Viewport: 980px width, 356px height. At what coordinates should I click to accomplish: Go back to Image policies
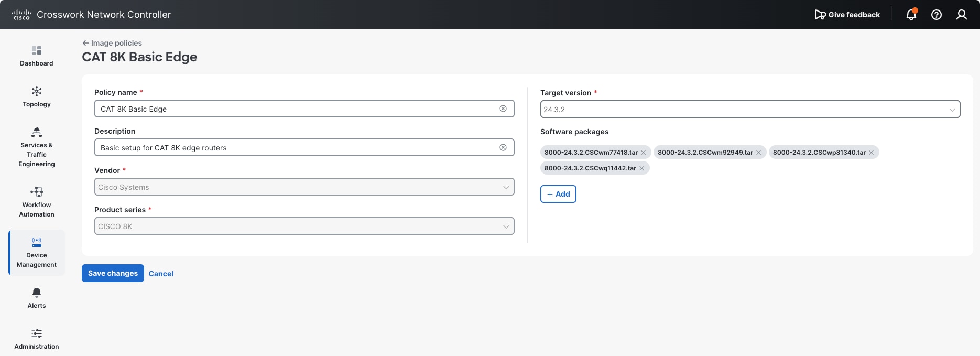pyautogui.click(x=112, y=43)
